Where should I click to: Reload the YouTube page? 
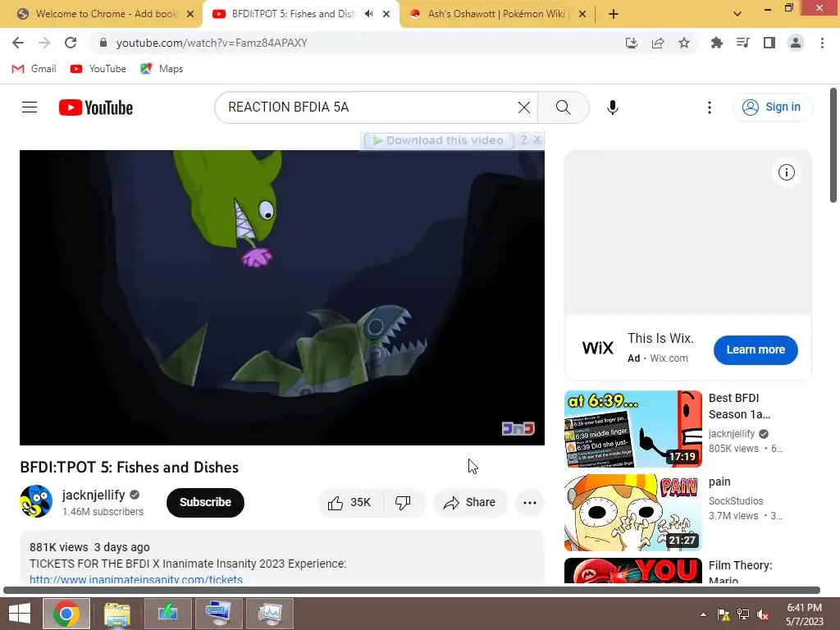[71, 43]
